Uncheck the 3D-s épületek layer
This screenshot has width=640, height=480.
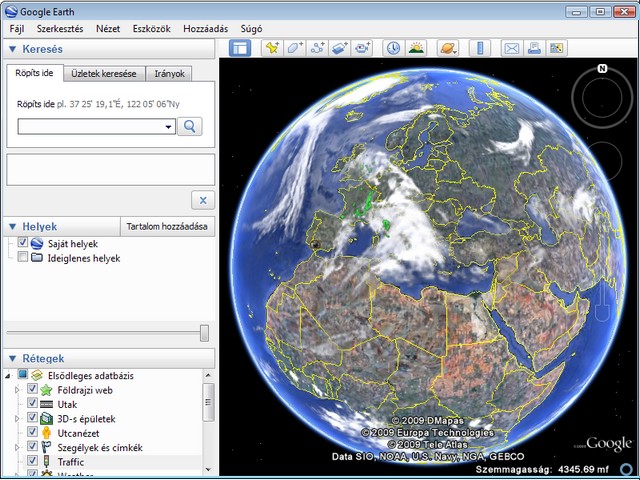(x=32, y=418)
